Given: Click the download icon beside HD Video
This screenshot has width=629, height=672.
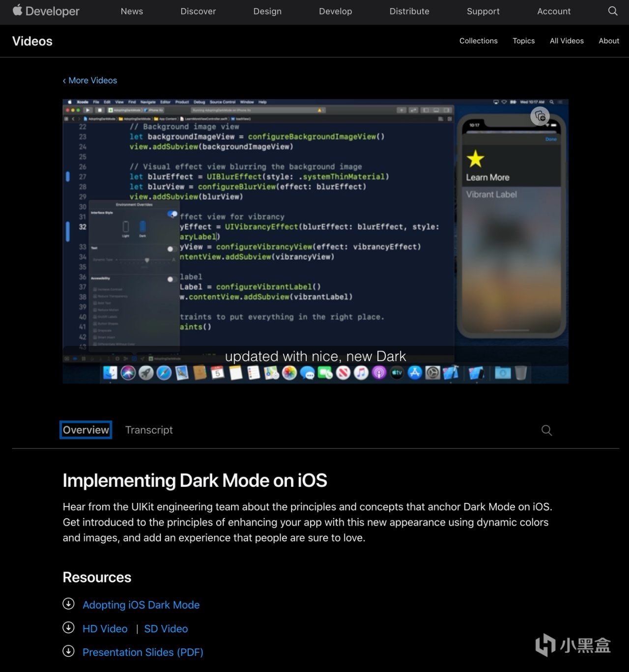Looking at the screenshot, I should pos(68,627).
